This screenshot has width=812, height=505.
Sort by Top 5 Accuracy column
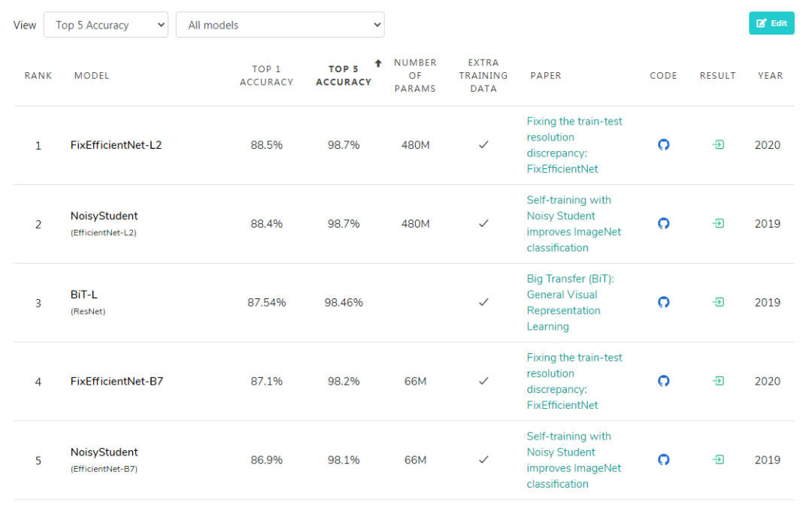coord(344,75)
